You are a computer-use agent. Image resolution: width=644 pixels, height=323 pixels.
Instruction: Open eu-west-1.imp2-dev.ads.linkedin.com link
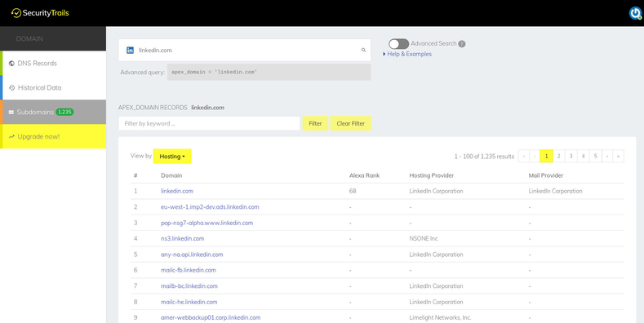(210, 207)
